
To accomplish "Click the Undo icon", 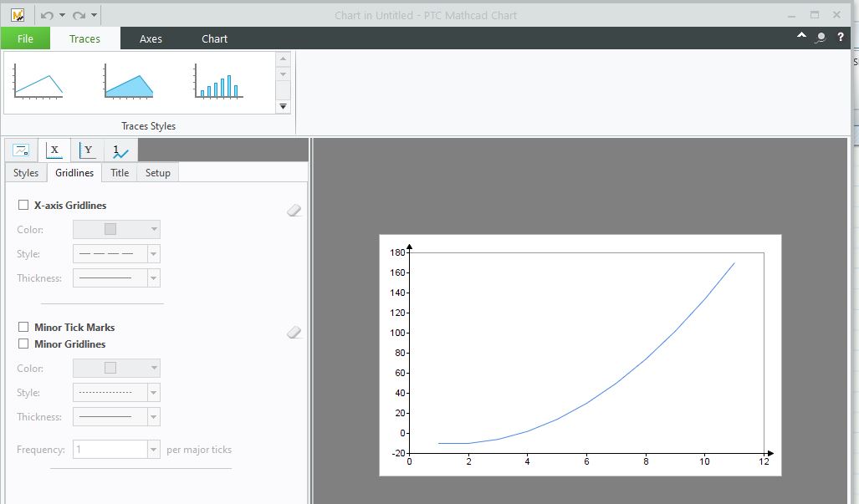I will pyautogui.click(x=48, y=14).
